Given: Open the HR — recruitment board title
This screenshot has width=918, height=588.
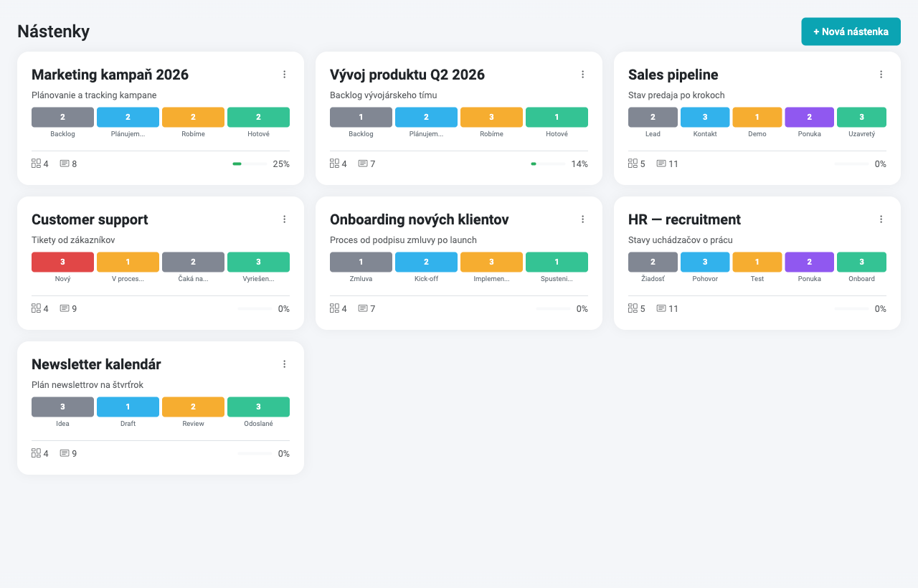Looking at the screenshot, I should [684, 219].
